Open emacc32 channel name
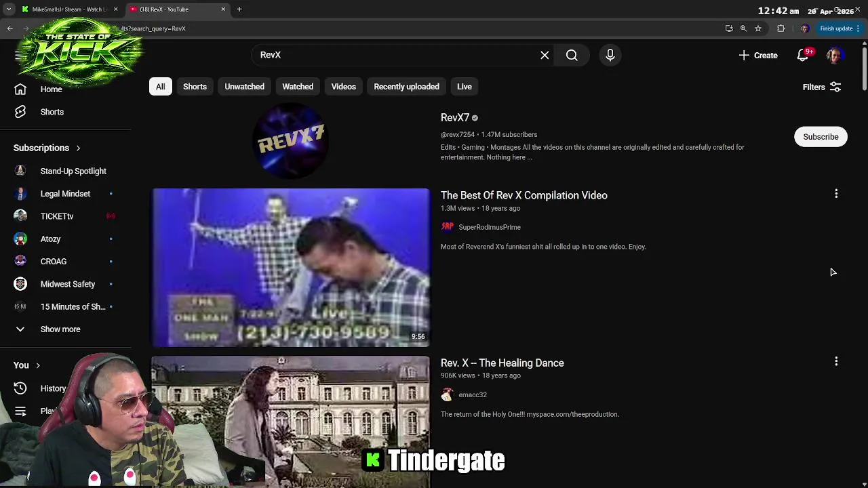The width and height of the screenshot is (868, 488). coord(473,394)
